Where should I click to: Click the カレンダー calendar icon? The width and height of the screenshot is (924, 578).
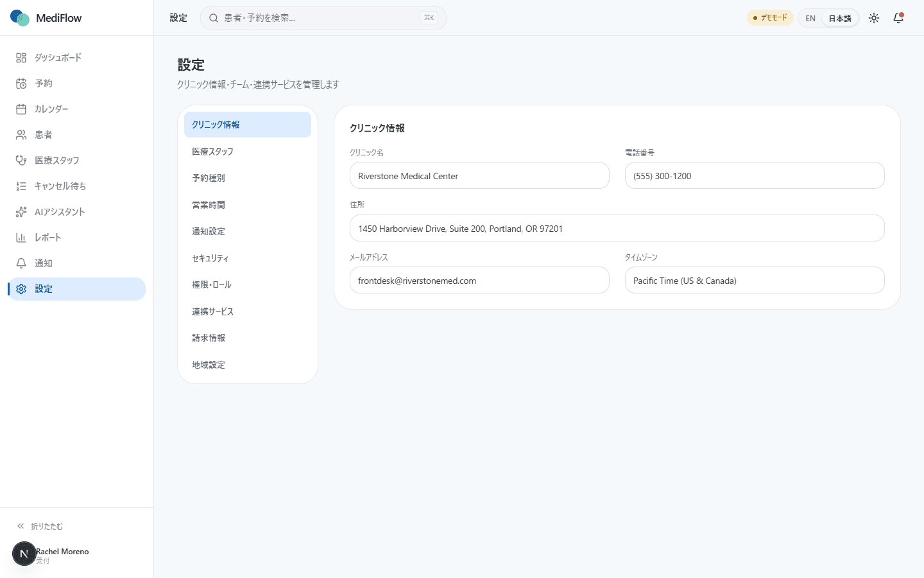pos(21,109)
